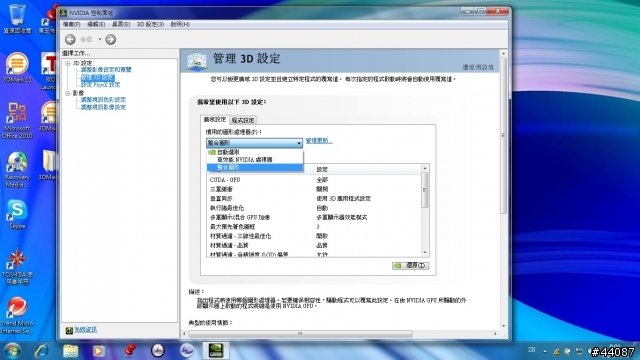Viewport: 640px width, 360px height.
Task: Open Trend Micro Internet Security desktop icon
Action: [x=17, y=316]
